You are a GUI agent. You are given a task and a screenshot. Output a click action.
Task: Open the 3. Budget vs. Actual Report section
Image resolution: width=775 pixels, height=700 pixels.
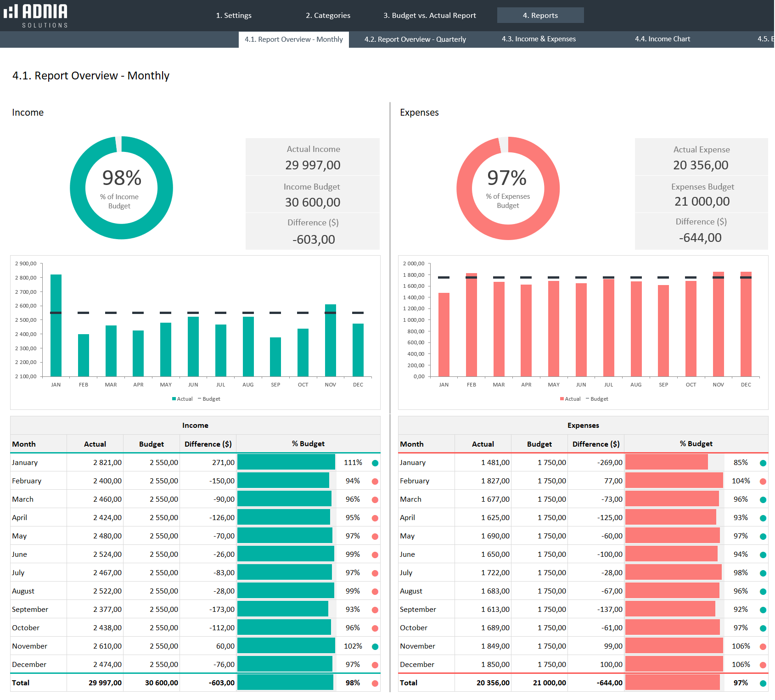click(x=429, y=15)
